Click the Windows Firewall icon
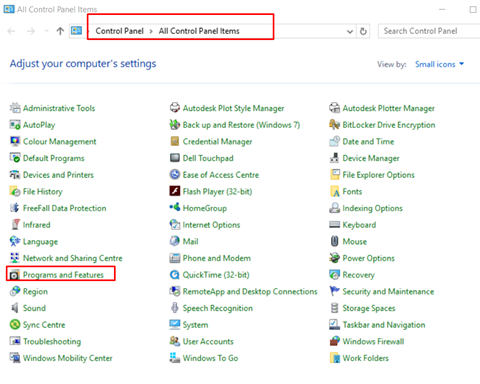 (x=334, y=341)
